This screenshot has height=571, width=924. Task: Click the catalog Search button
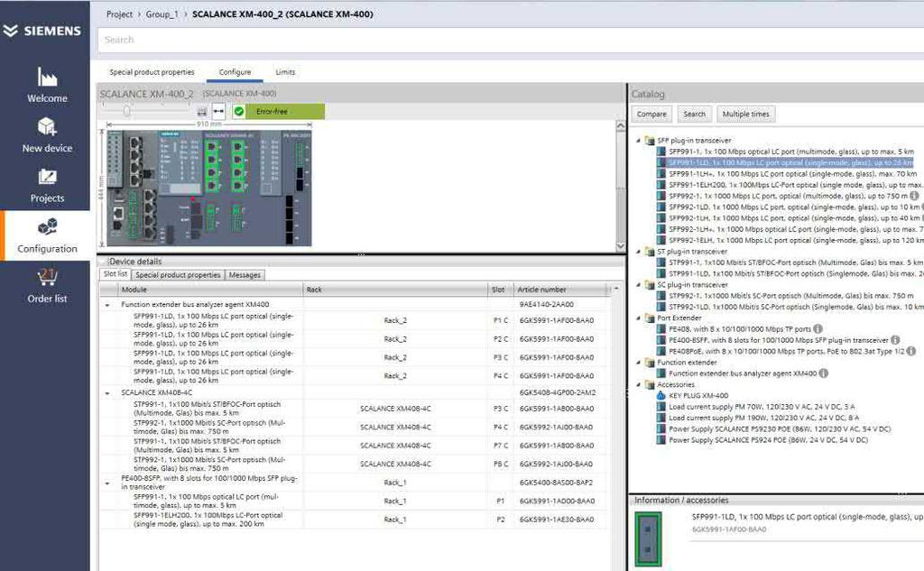(x=694, y=114)
